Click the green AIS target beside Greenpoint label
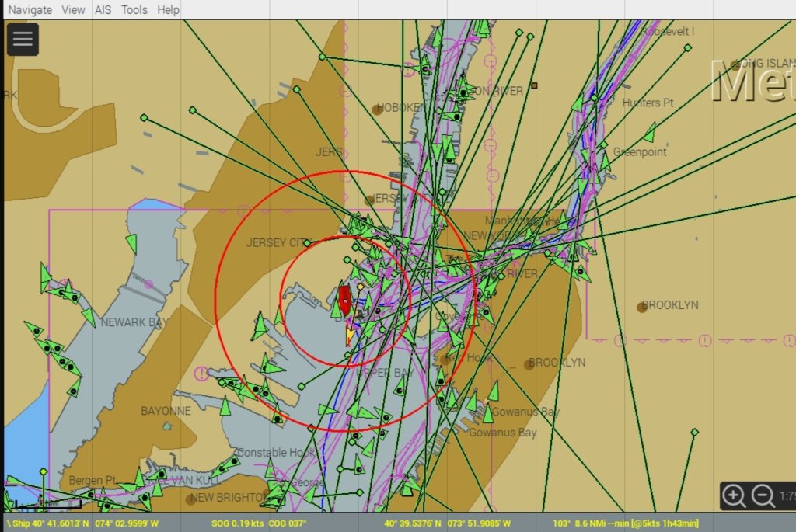 coord(649,133)
